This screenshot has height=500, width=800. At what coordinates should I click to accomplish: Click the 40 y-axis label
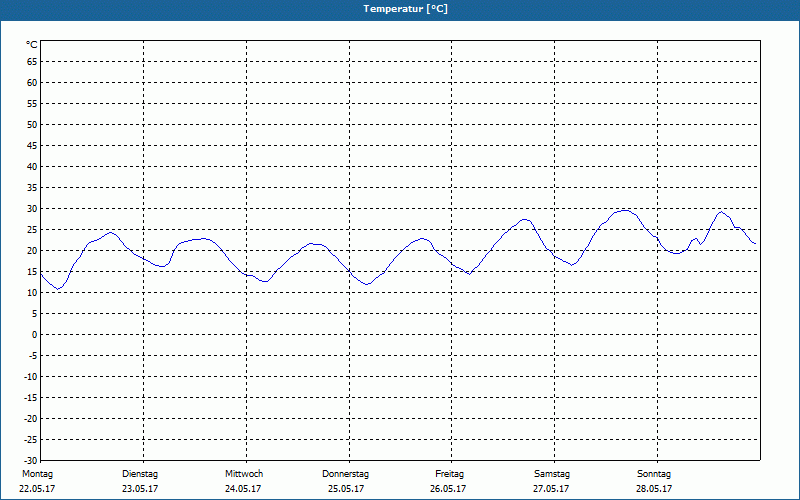click(x=32, y=167)
